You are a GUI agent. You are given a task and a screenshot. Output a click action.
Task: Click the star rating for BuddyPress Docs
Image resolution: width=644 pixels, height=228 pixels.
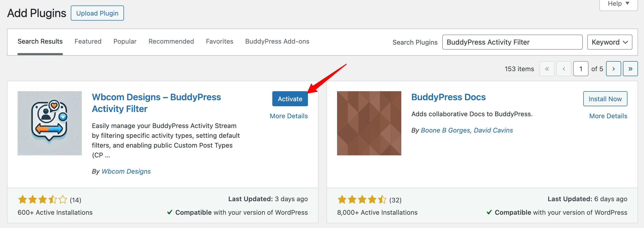click(362, 200)
